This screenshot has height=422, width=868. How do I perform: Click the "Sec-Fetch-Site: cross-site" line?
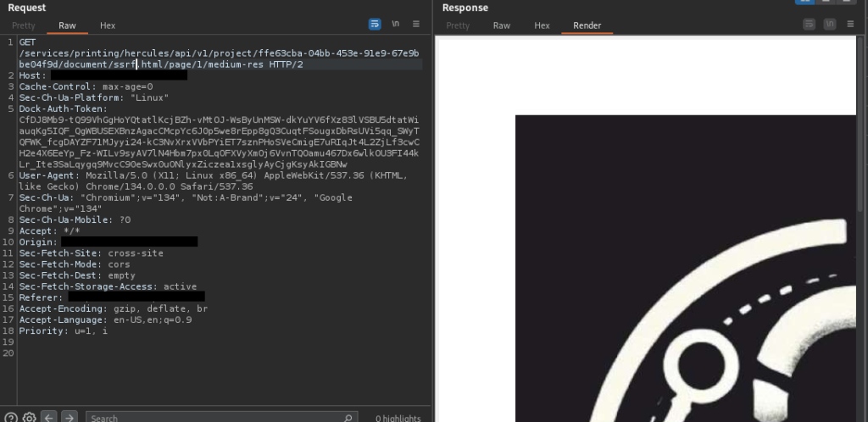pos(92,253)
